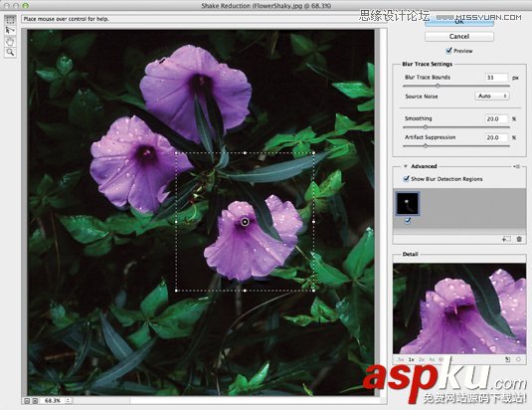This screenshot has width=532, height=410.
Task: Select the Blur Direction tool
Action: 10,31
